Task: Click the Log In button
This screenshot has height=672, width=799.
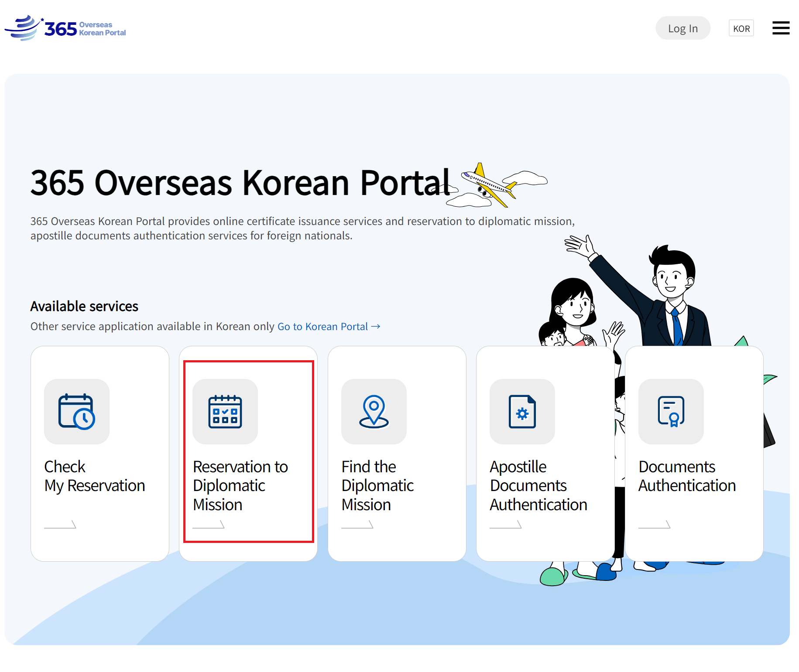Action: [682, 28]
